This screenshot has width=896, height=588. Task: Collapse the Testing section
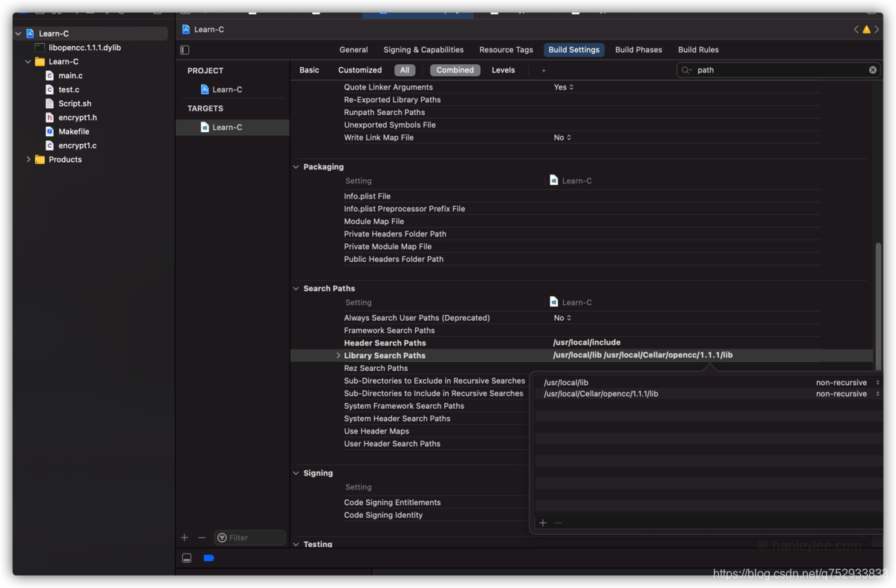pos(296,545)
